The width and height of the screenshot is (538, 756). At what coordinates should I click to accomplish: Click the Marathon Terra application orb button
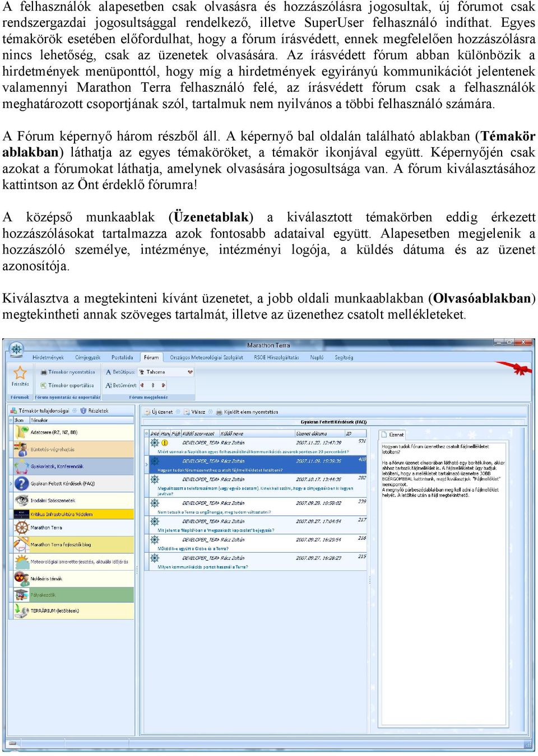pos(16,349)
